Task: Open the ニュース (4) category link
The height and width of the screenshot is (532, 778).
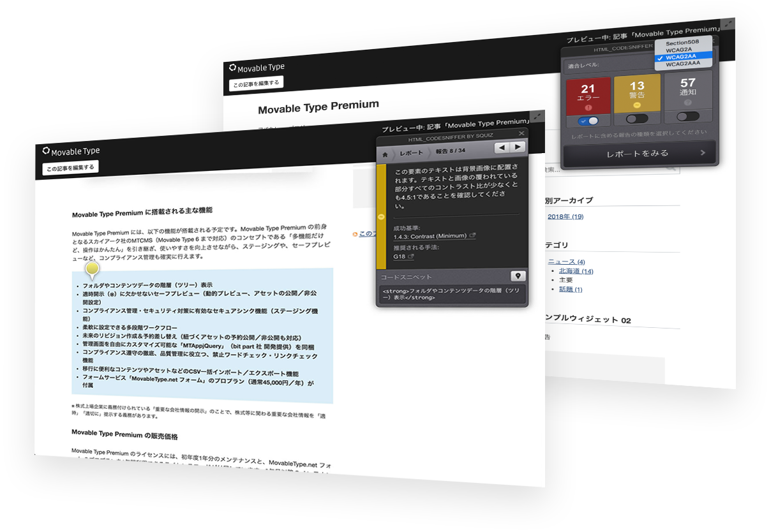Action: 566,262
